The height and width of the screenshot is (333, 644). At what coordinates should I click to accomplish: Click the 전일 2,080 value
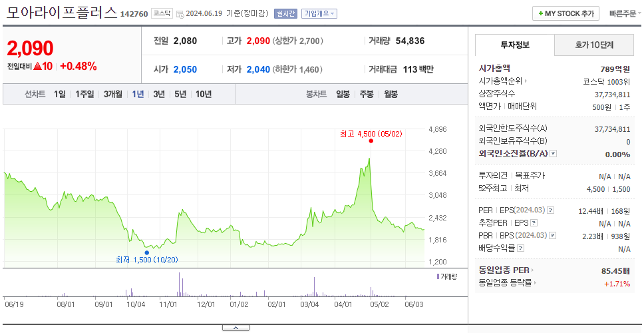[x=185, y=41]
